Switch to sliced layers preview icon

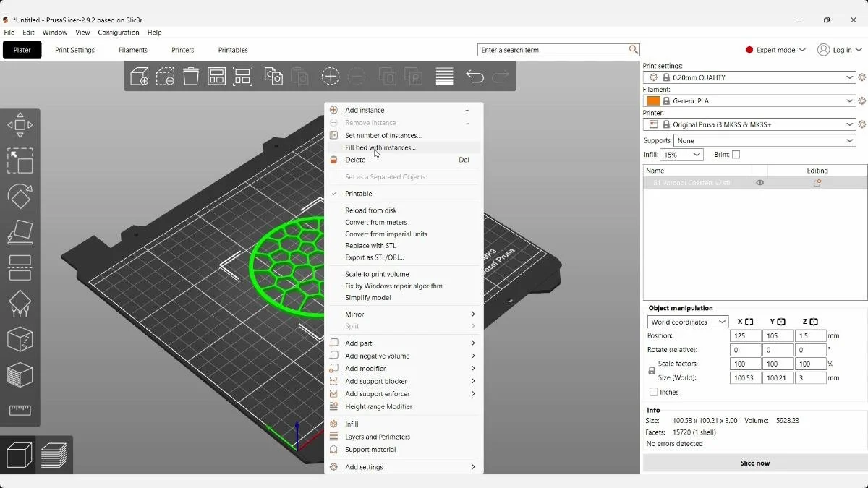(54, 455)
